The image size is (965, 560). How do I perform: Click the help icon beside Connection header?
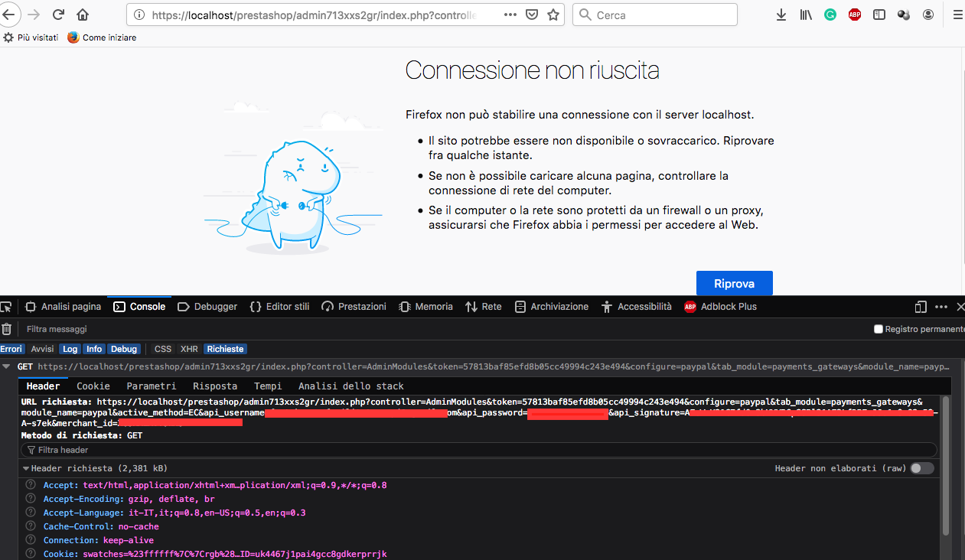[x=31, y=540]
